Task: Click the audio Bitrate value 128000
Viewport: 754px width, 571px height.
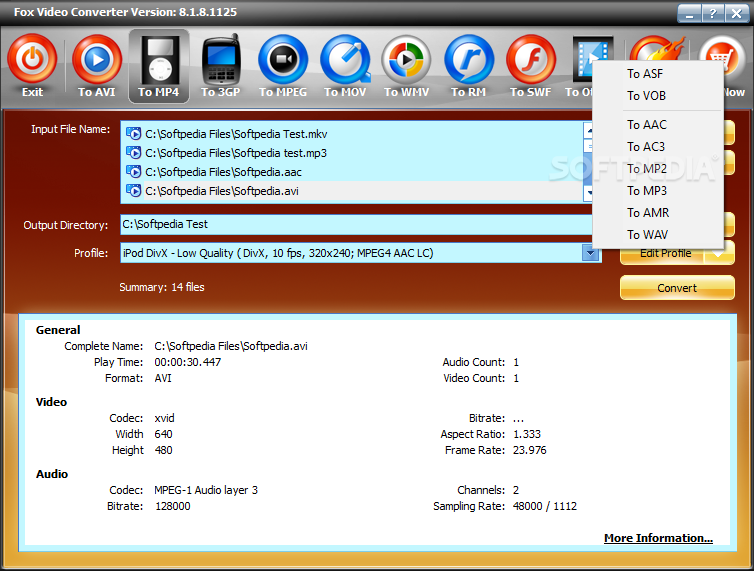Action: (x=173, y=506)
